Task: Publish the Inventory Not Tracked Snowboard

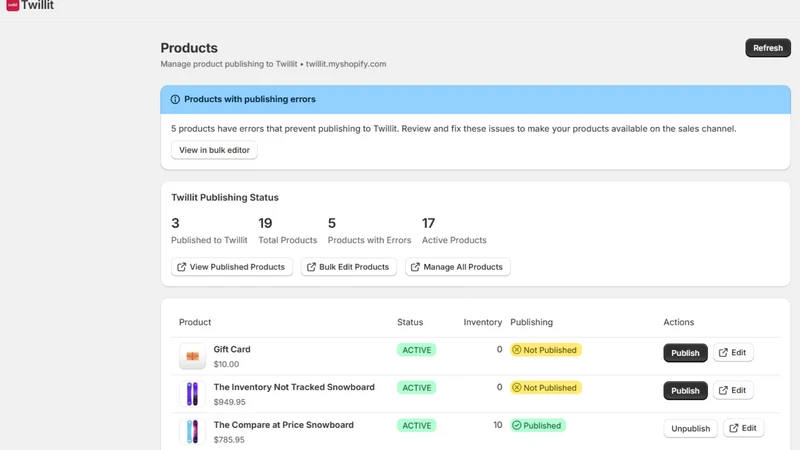Action: click(685, 391)
